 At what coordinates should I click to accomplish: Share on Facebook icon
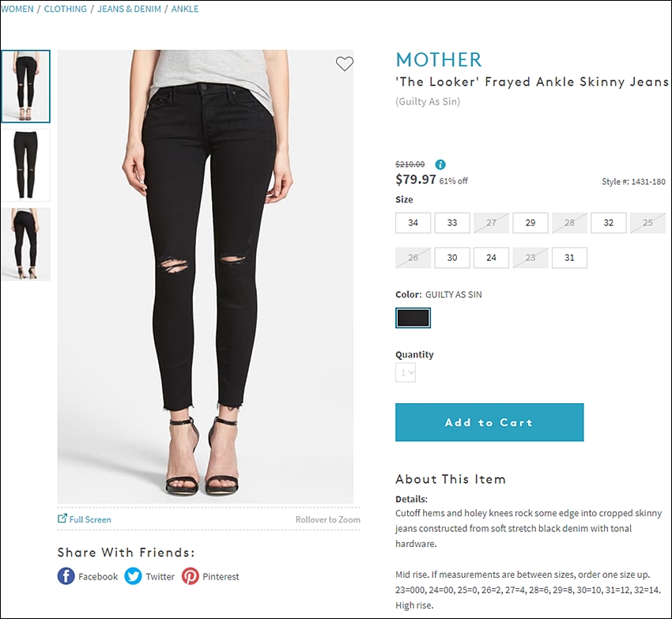click(66, 576)
